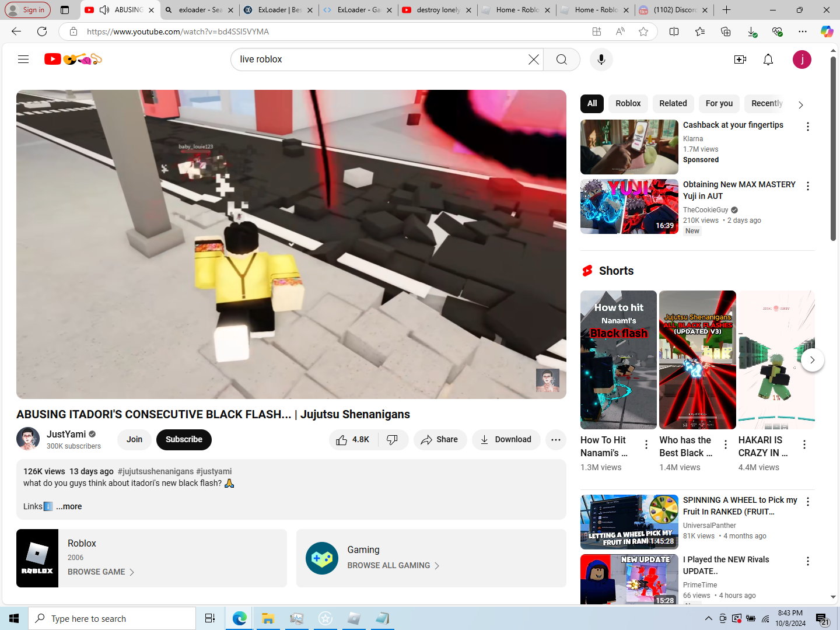The image size is (840, 630).
Task: Select the All filter chip
Action: tap(592, 103)
